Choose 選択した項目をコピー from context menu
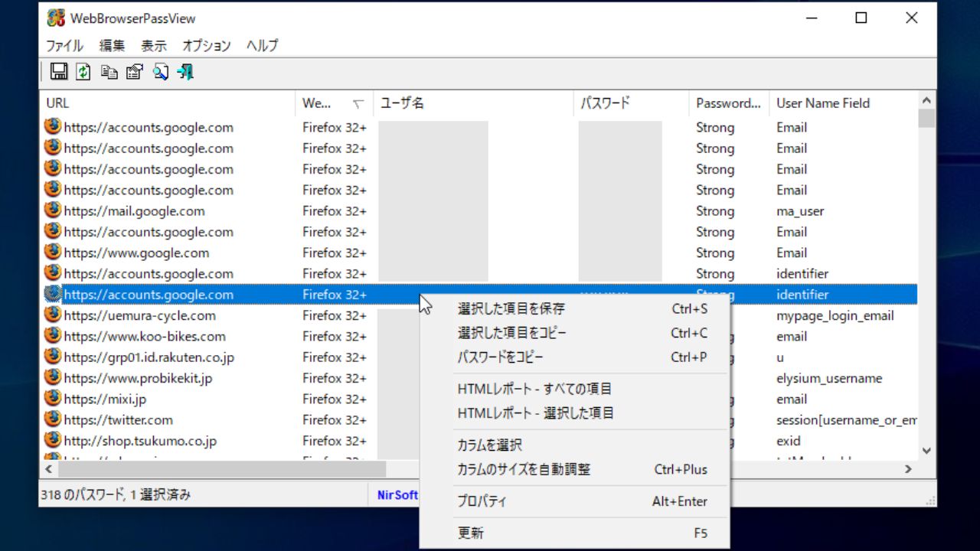 coord(574,333)
